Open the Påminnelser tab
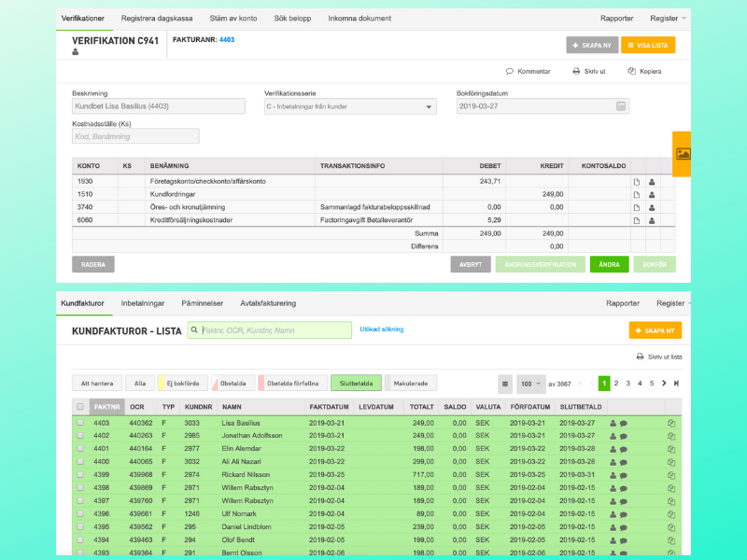The image size is (747, 560). click(202, 303)
